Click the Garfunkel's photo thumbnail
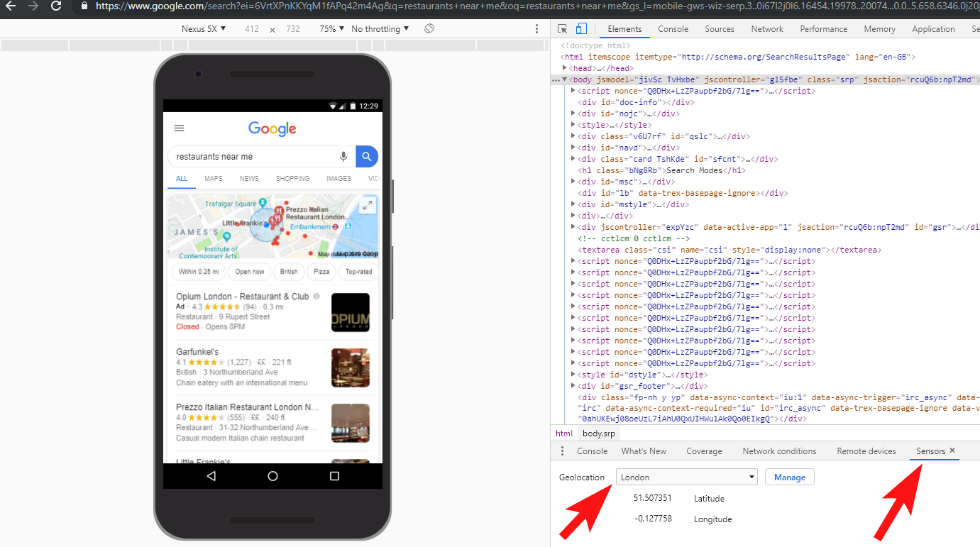980x547 pixels. click(x=351, y=368)
